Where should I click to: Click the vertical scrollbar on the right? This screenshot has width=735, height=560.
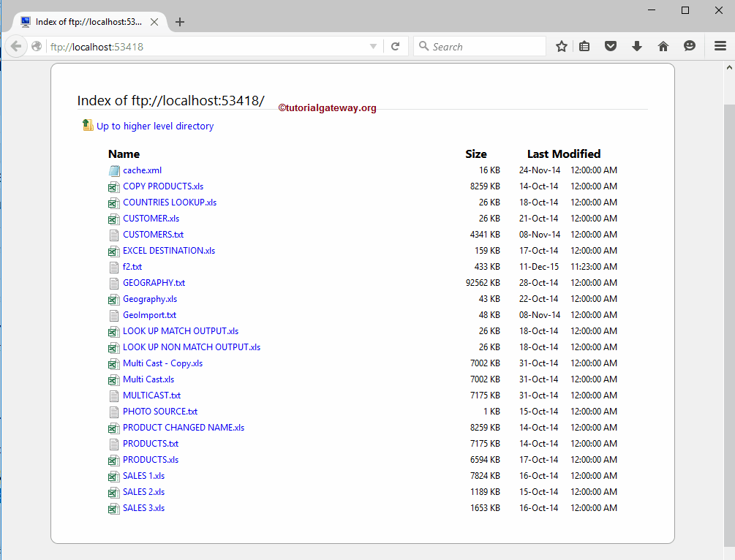(x=728, y=292)
